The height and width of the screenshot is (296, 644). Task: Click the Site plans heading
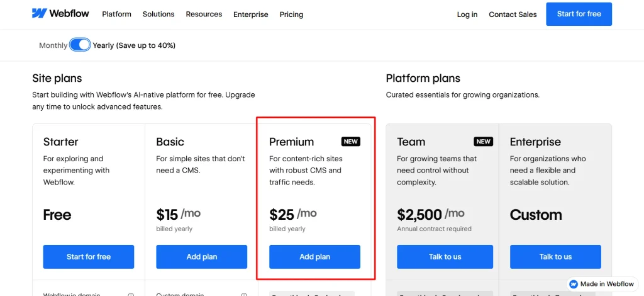pyautogui.click(x=57, y=78)
